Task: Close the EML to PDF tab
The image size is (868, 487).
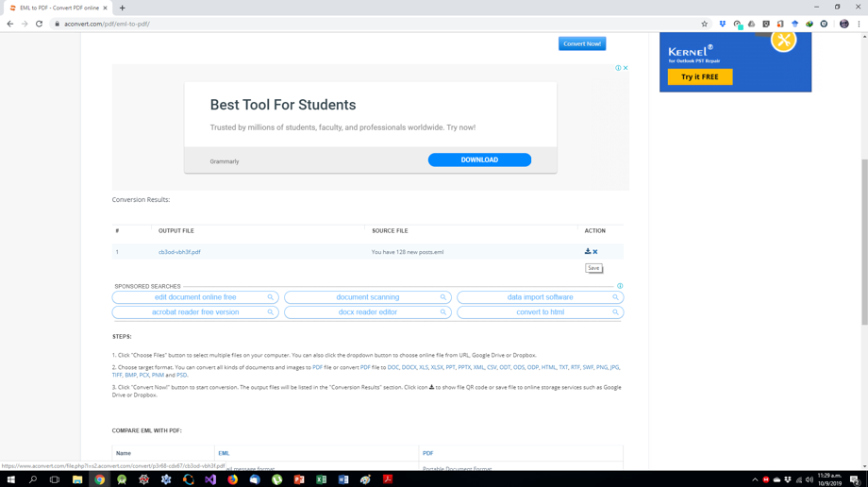Action: (105, 8)
